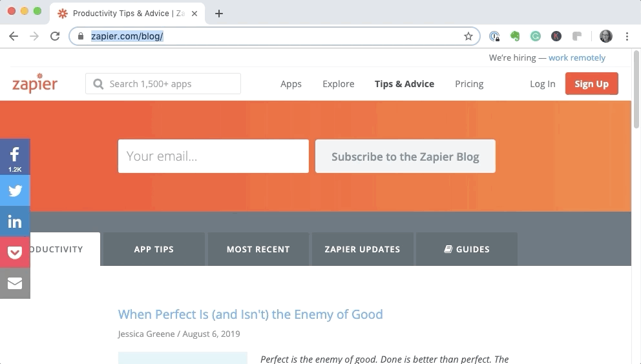This screenshot has height=364, width=641.
Task: Open the blue padlock extension icon
Action: click(x=494, y=36)
